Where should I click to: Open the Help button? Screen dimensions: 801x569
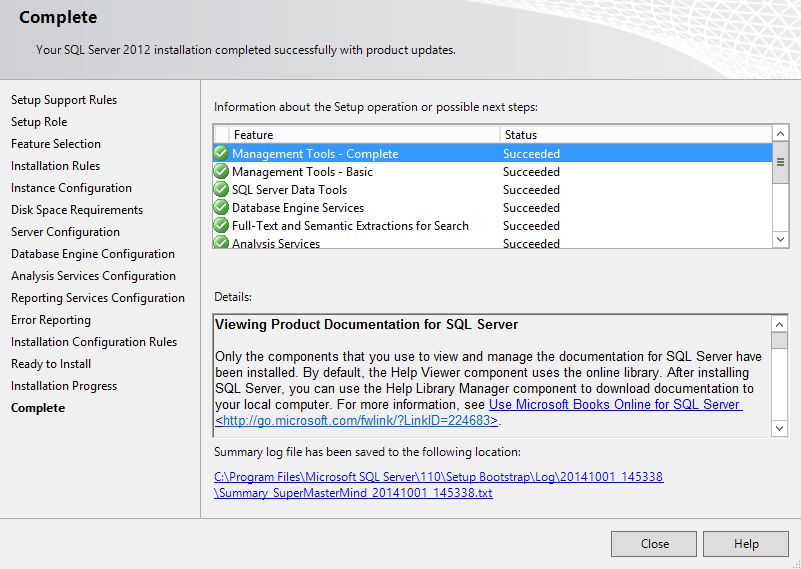point(745,544)
